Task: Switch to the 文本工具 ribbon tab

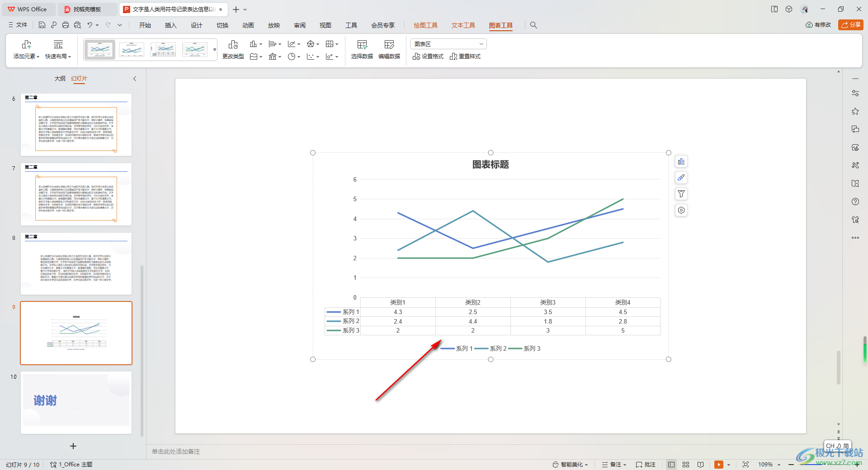Action: pyautogui.click(x=463, y=25)
